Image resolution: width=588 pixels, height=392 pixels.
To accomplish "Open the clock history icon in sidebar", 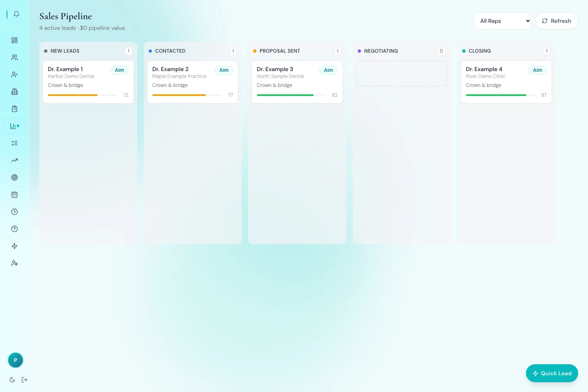I will (x=15, y=212).
